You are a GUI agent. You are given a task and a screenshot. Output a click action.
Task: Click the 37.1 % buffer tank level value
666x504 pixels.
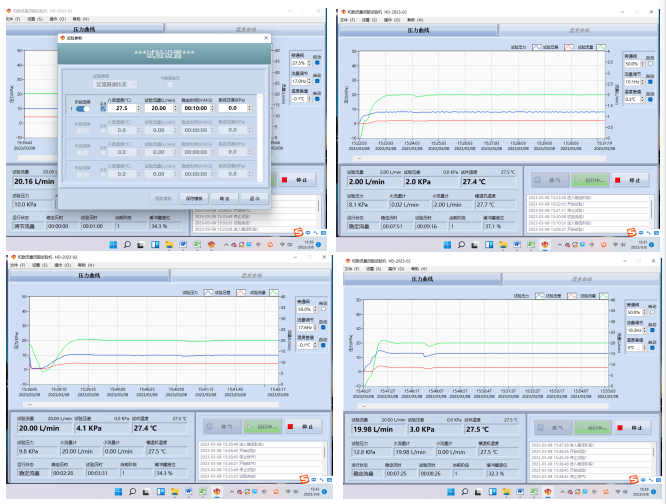coord(500,226)
